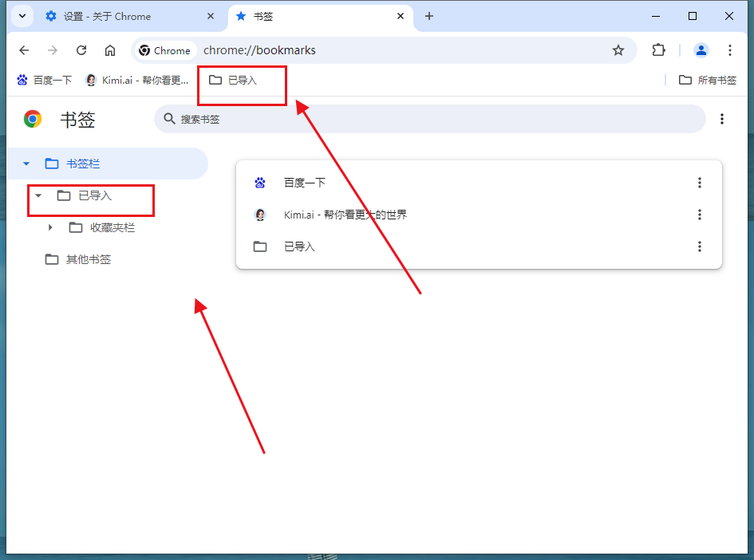Select the 已导入 folder list row
This screenshot has width=754, height=560.
click(x=479, y=246)
